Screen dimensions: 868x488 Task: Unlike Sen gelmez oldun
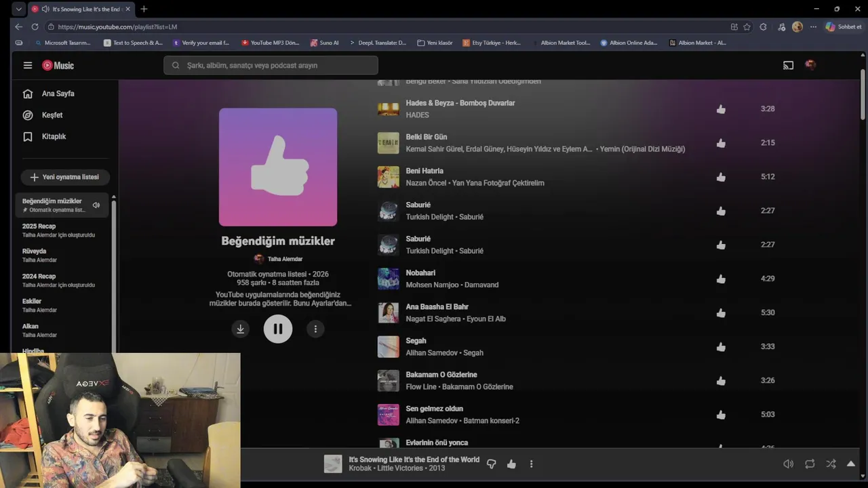pyautogui.click(x=721, y=414)
